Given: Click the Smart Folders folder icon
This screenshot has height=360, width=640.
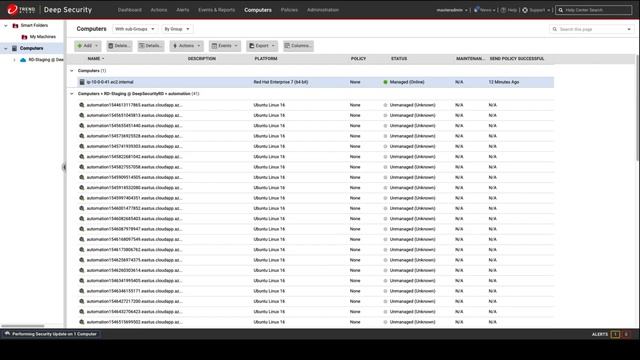Looking at the screenshot, I should (16, 25).
